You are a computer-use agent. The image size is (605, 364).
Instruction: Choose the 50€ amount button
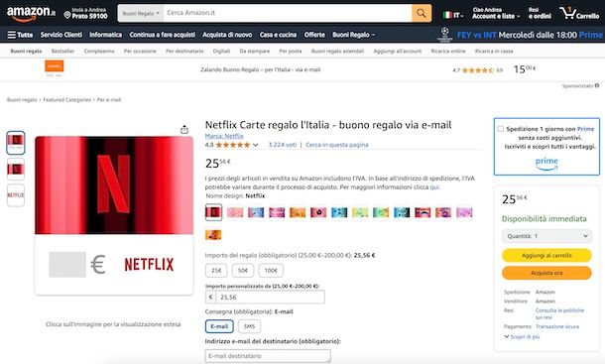coord(243,270)
